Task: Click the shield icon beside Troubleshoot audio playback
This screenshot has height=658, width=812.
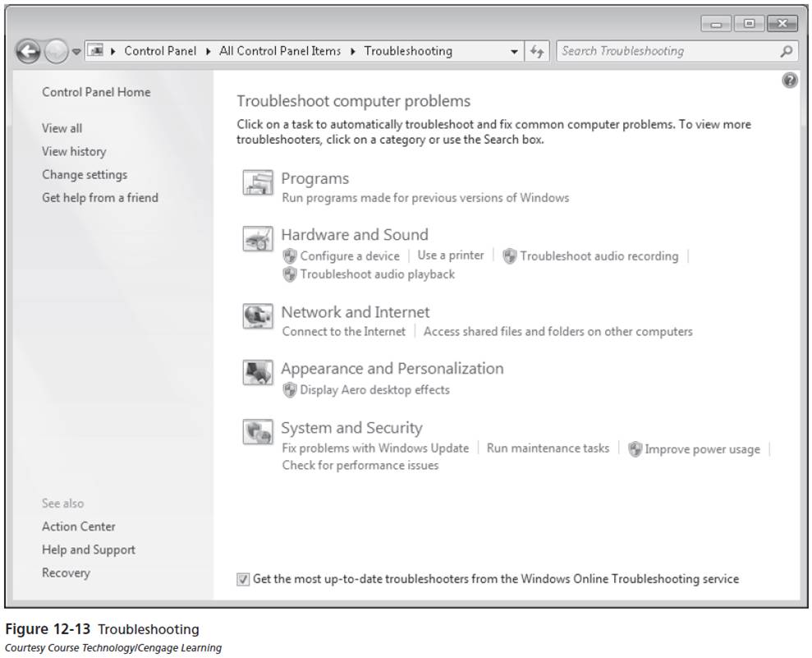Action: pos(290,274)
